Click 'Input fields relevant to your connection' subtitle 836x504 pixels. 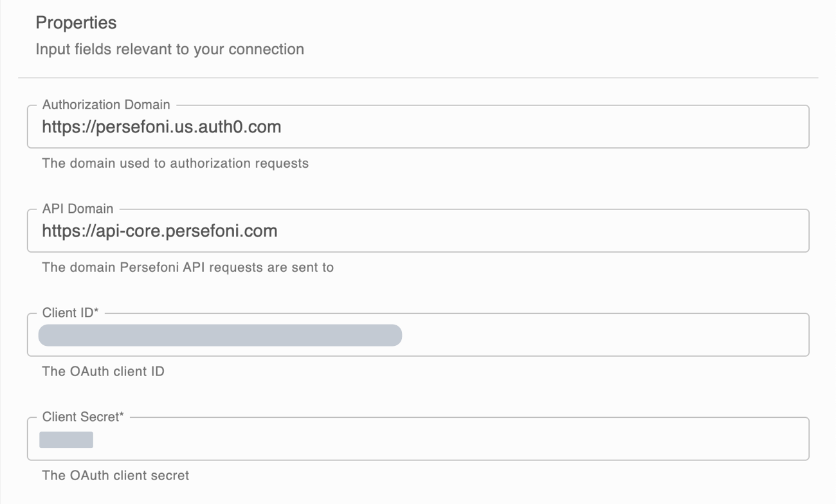[170, 50]
